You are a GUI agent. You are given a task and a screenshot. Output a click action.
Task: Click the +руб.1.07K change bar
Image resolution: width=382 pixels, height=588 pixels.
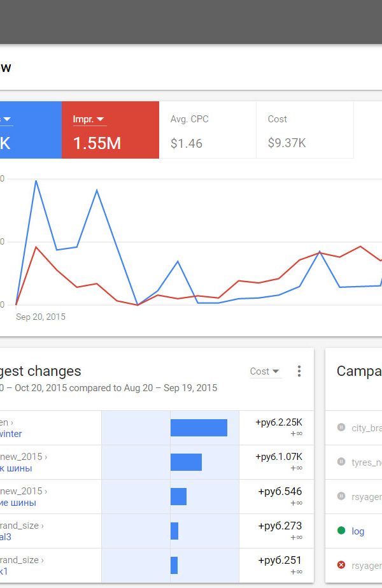pos(186,462)
